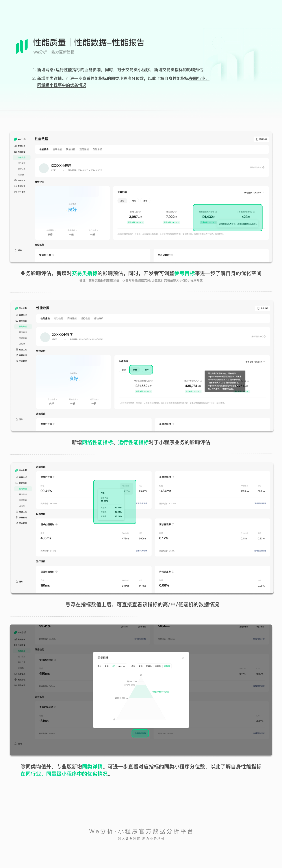Click 整体打开率 info icon in 请求失败影响人次 screenshot
This screenshot has height=868, width=282.
54,424
